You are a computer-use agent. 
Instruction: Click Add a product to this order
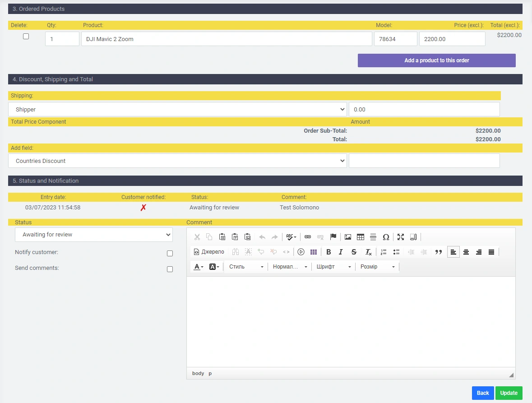pyautogui.click(x=436, y=60)
